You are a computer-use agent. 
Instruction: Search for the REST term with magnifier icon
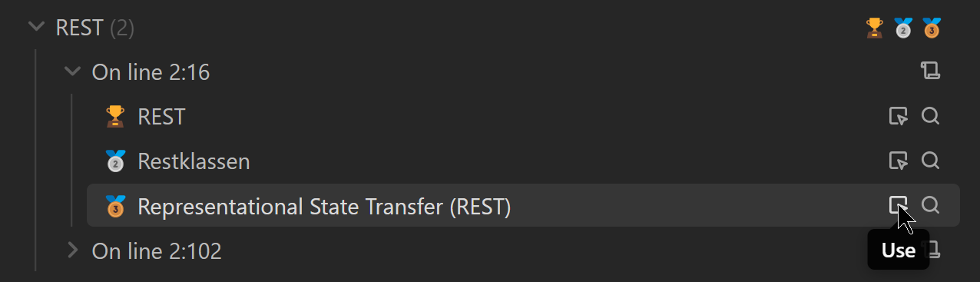[930, 116]
